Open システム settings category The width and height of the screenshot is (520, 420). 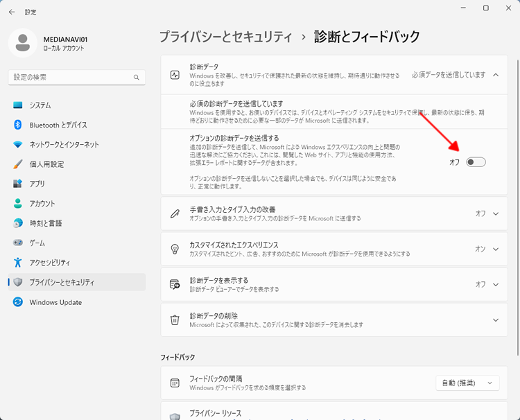pyautogui.click(x=76, y=105)
